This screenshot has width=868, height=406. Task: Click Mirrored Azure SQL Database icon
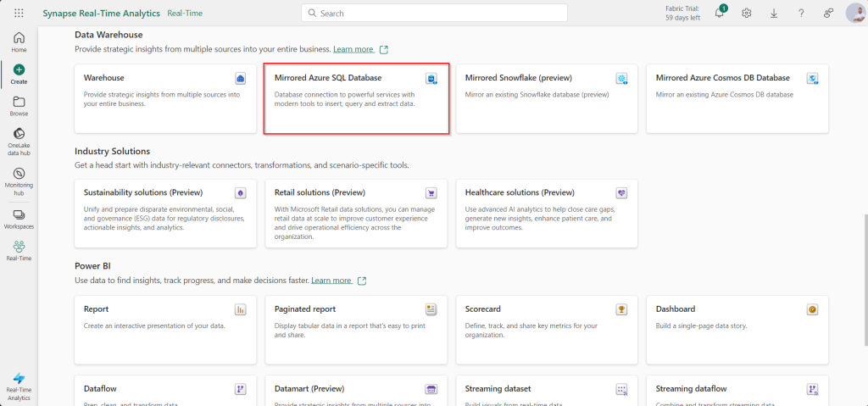(431, 79)
